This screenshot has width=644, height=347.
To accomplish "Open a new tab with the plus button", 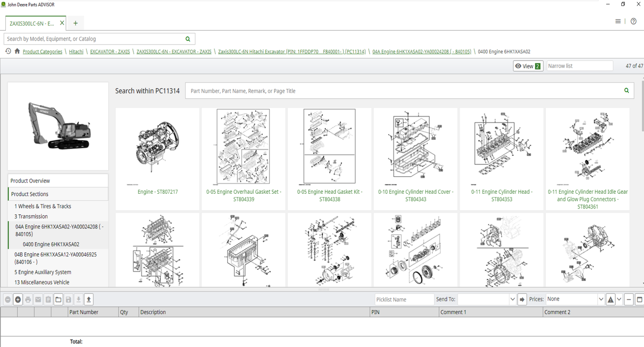I will click(75, 23).
